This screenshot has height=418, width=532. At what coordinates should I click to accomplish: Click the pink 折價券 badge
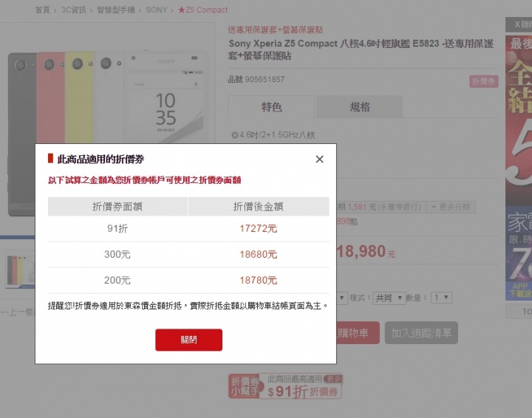click(483, 81)
